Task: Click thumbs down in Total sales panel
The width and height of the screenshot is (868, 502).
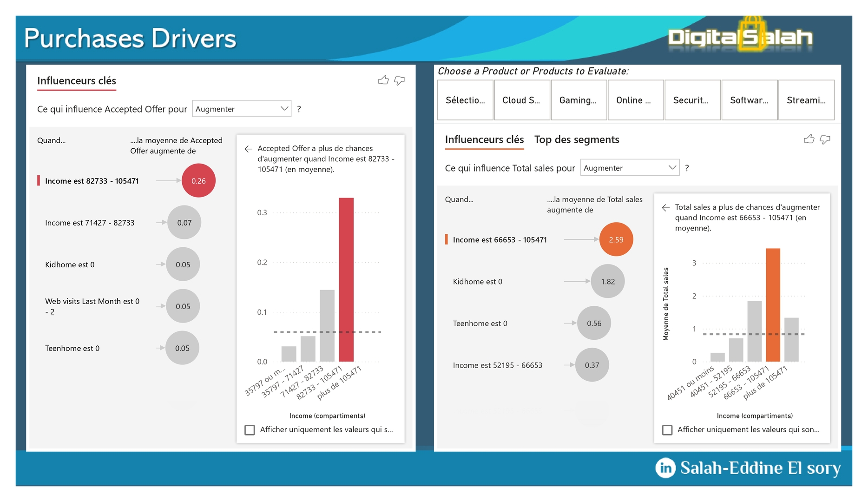Action: [x=825, y=139]
